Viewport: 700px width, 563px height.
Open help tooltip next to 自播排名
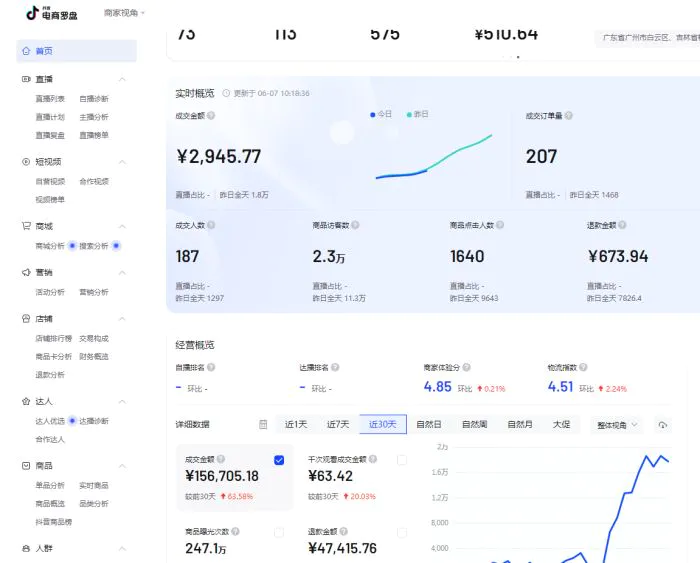pos(211,367)
